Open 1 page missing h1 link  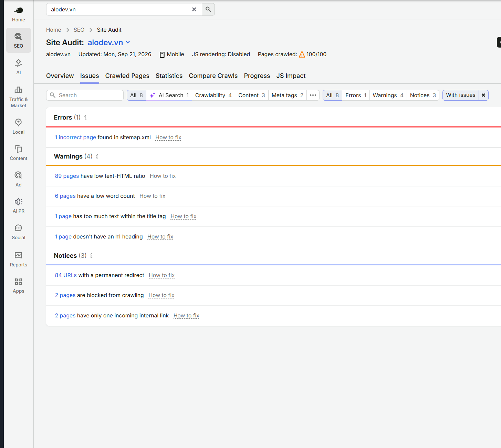click(63, 236)
